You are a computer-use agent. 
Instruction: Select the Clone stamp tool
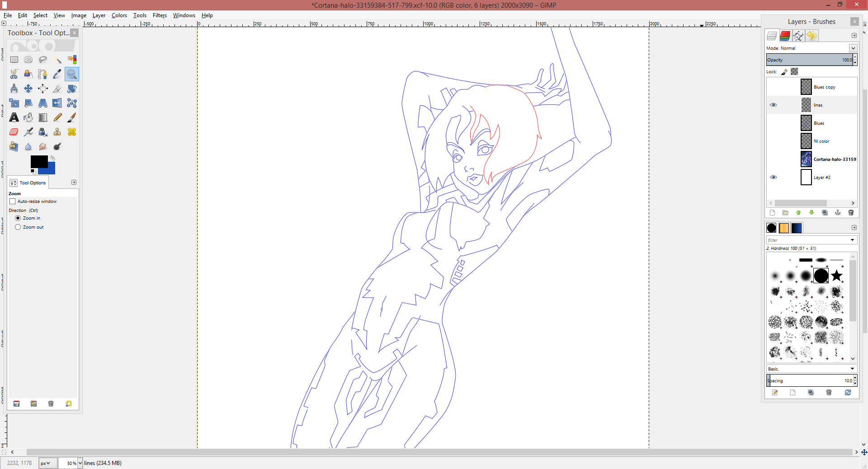[x=57, y=132]
